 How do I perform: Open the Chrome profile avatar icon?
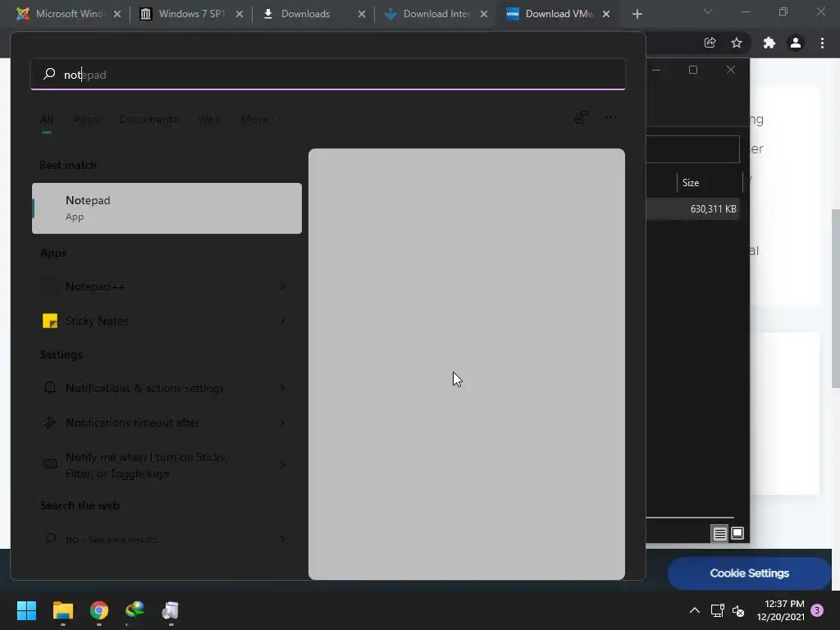pos(796,43)
